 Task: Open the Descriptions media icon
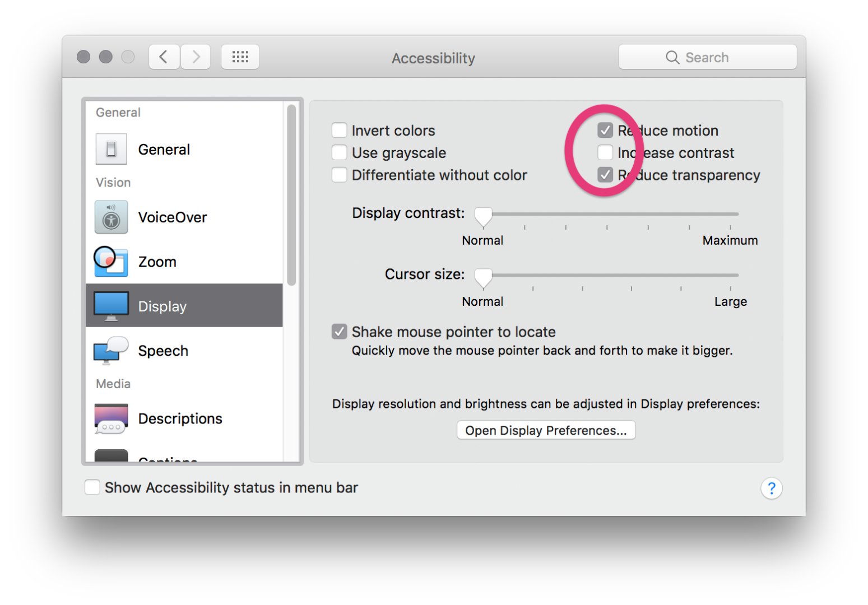coord(111,418)
